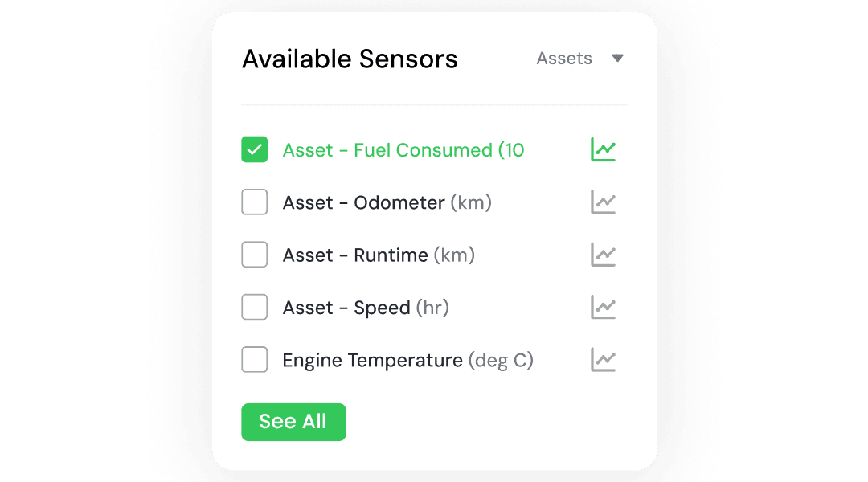
Task: Check the Asset Runtime checkbox
Action: coord(255,255)
